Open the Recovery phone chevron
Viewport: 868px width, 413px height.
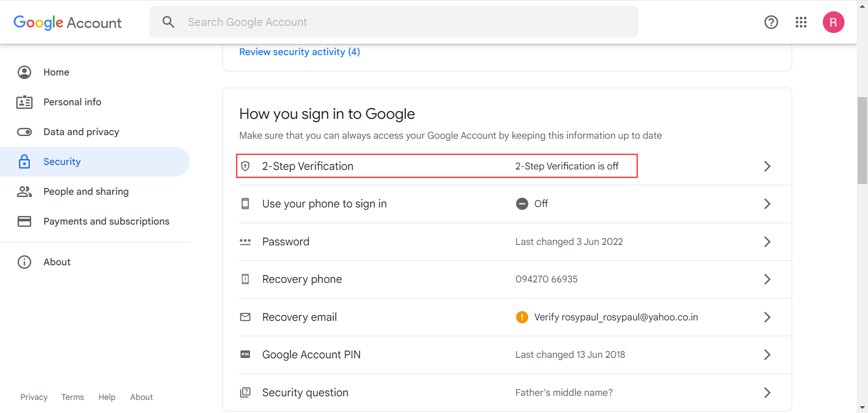point(767,279)
